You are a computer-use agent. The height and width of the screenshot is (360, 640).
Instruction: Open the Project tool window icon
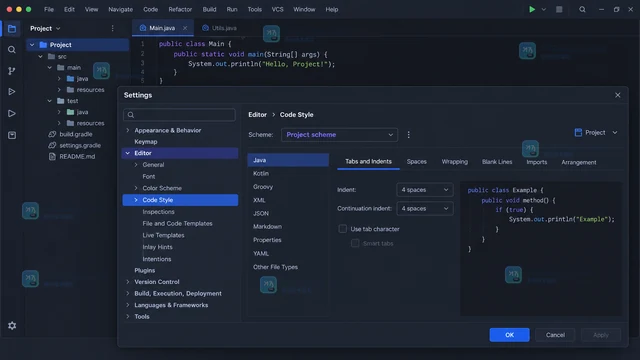(12, 29)
